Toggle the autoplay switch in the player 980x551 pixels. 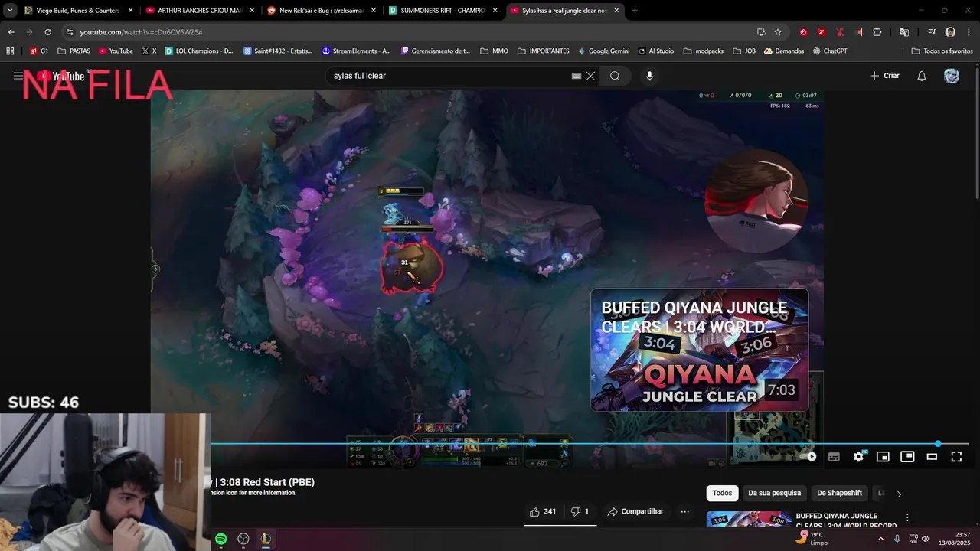coord(809,456)
